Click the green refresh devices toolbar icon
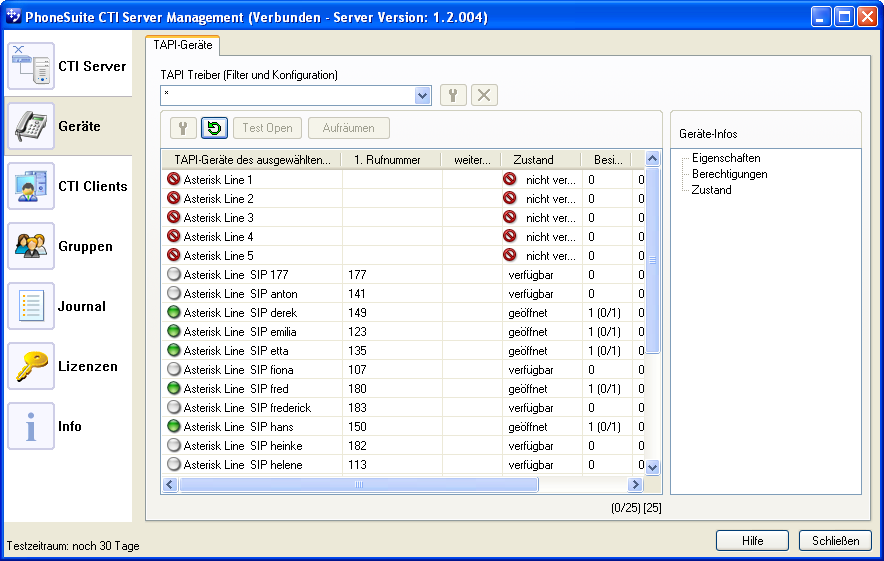This screenshot has width=884, height=561. [x=214, y=128]
